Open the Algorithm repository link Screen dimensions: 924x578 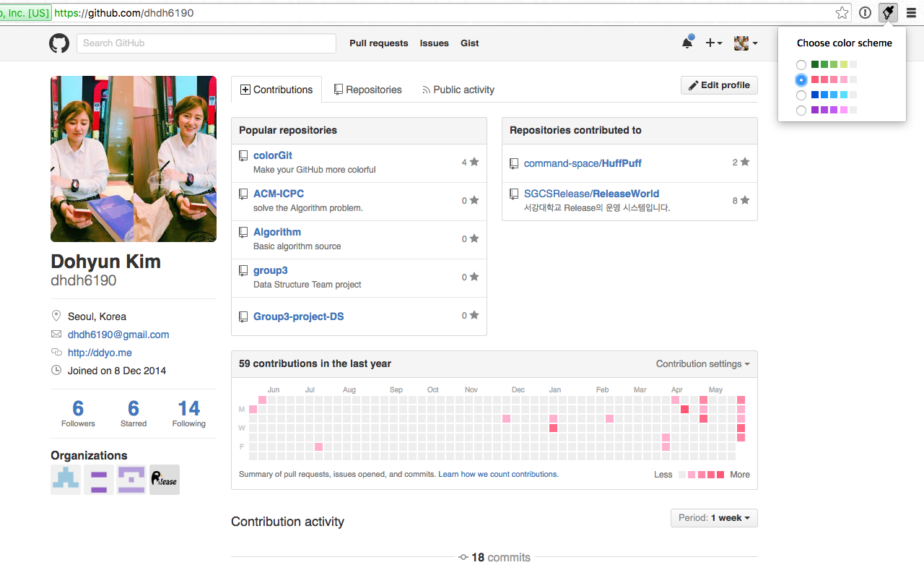click(x=277, y=232)
